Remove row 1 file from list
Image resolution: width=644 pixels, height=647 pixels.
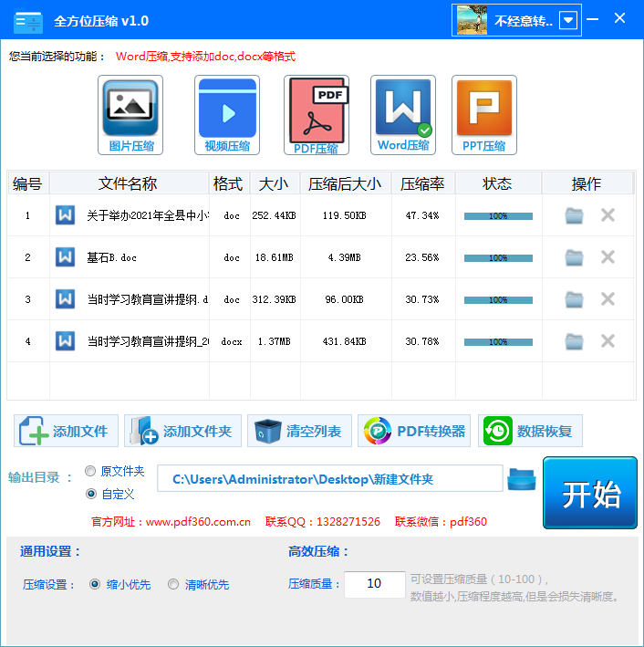coord(608,215)
